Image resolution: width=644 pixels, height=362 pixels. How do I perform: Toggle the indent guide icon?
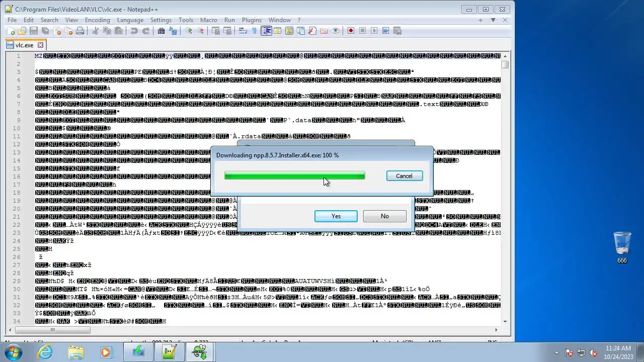266,31
